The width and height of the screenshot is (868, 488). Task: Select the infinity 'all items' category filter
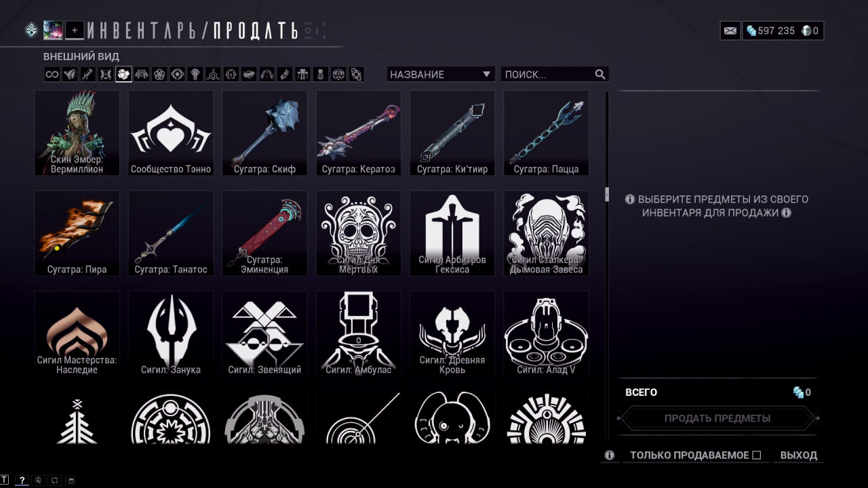52,75
